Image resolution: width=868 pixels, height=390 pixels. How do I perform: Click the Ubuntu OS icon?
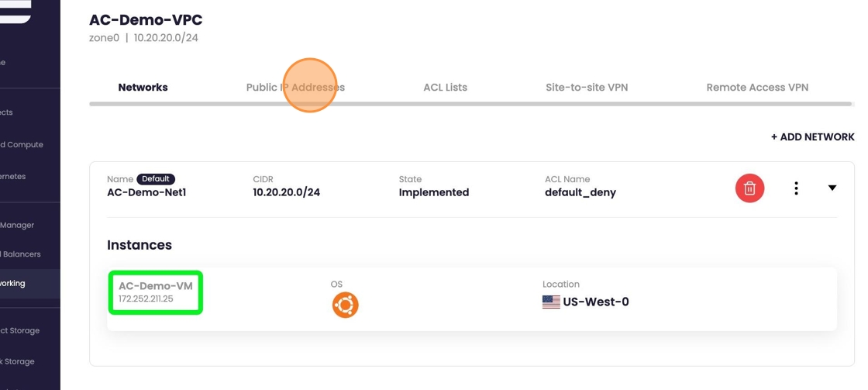pos(345,305)
